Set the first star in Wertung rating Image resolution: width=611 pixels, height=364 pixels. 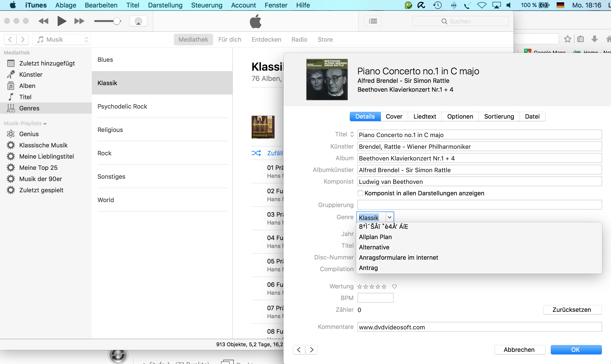pyautogui.click(x=360, y=286)
